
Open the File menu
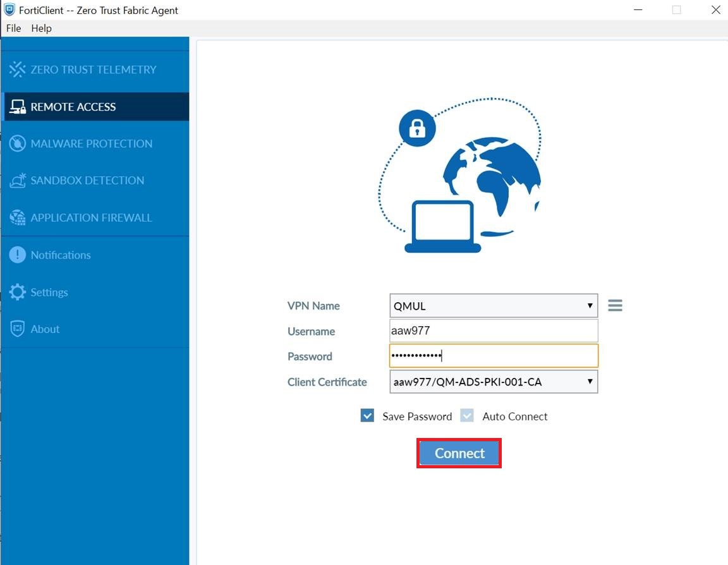pyautogui.click(x=13, y=28)
